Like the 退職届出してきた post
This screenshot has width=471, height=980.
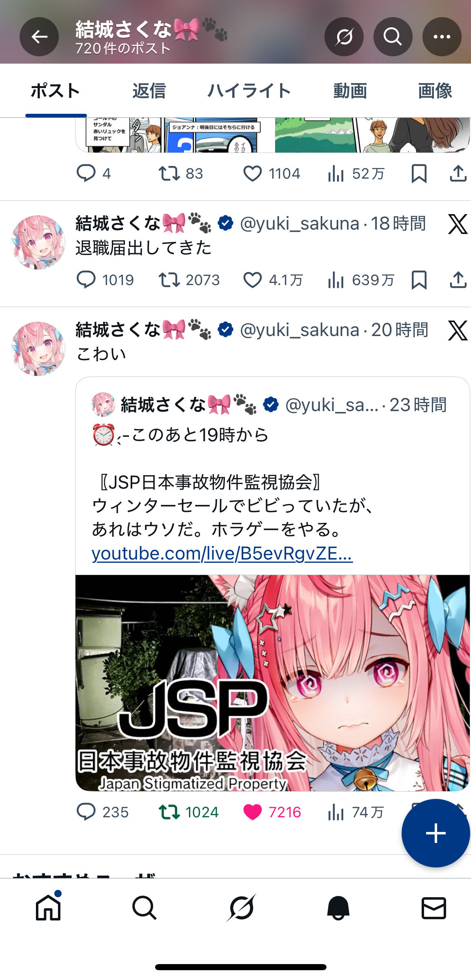click(252, 280)
